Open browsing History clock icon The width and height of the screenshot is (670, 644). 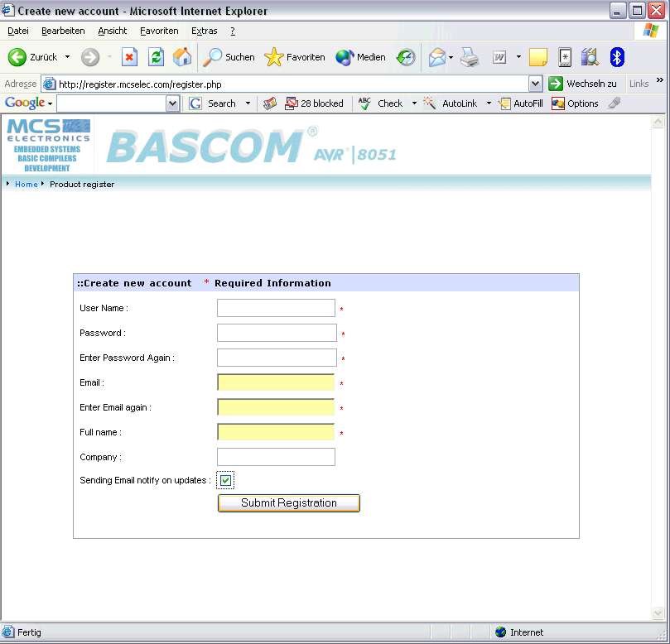point(406,57)
